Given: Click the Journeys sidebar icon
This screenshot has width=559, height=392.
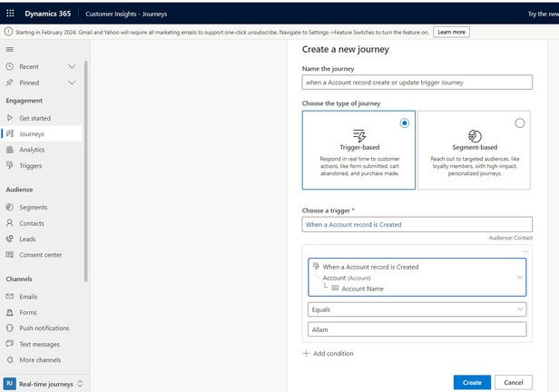Looking at the screenshot, I should (x=10, y=133).
